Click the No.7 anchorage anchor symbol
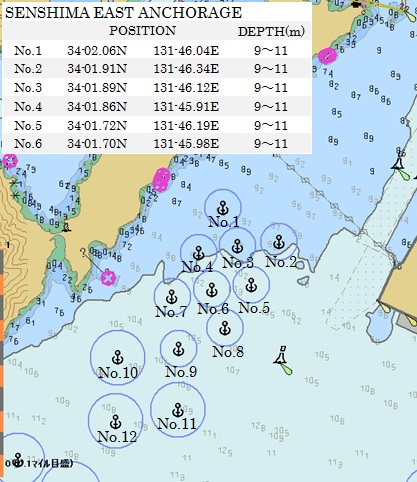Viewport: 417px width, 482px height. (x=172, y=297)
